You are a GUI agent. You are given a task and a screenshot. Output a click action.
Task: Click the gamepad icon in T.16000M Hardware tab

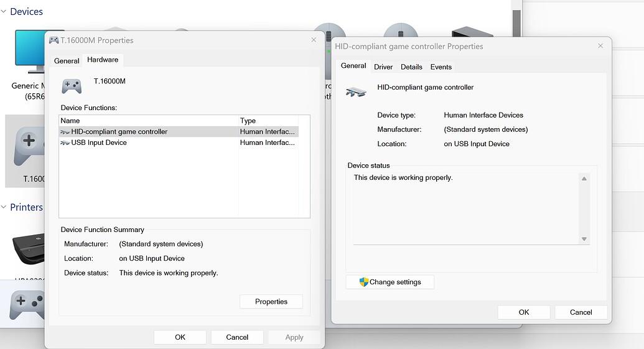pos(72,86)
